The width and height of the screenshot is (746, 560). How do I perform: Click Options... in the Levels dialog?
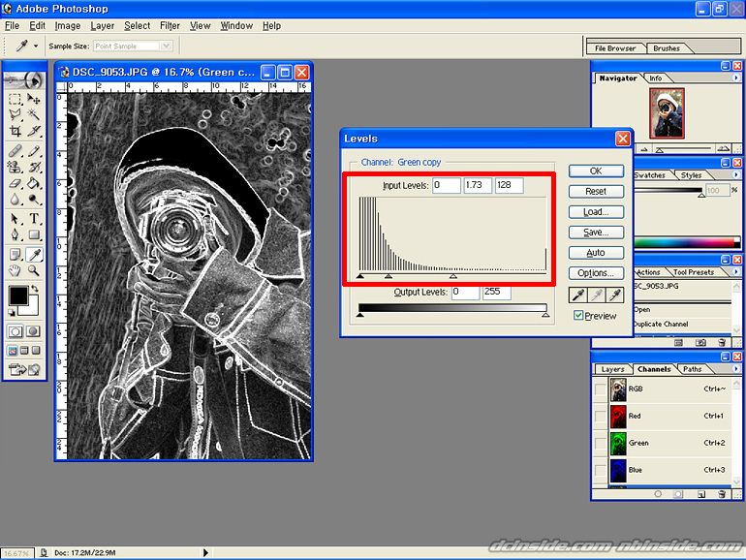tap(596, 273)
